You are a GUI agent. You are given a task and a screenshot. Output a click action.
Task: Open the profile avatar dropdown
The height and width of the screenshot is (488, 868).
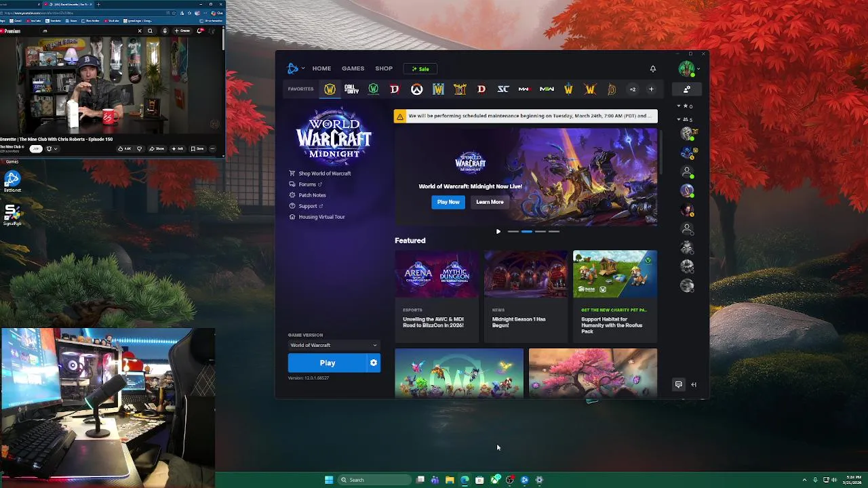[689, 68]
